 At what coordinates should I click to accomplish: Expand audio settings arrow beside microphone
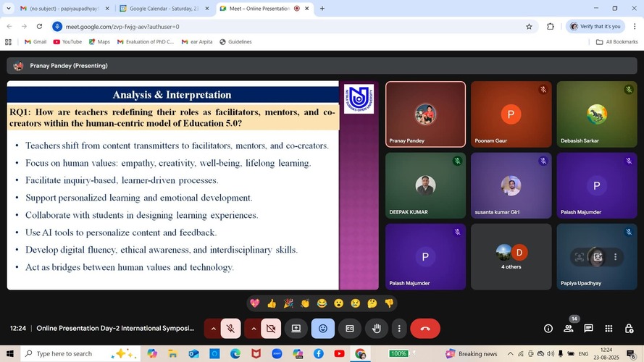213,328
